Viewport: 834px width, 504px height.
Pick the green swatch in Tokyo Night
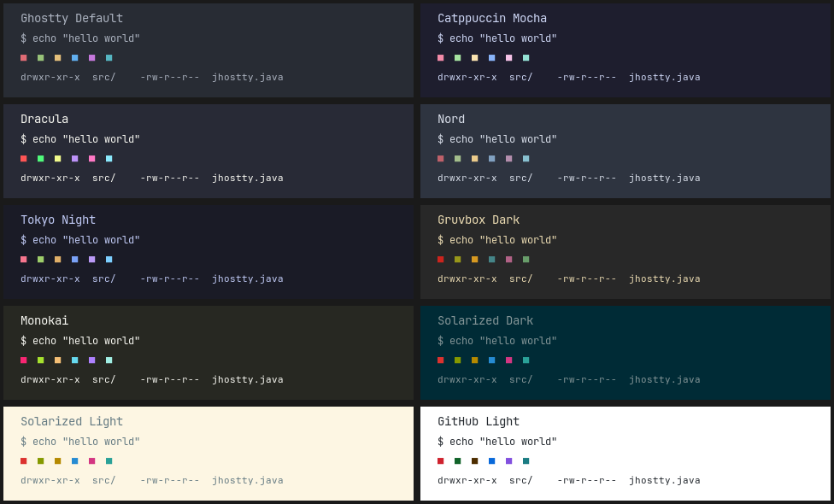click(x=40, y=260)
